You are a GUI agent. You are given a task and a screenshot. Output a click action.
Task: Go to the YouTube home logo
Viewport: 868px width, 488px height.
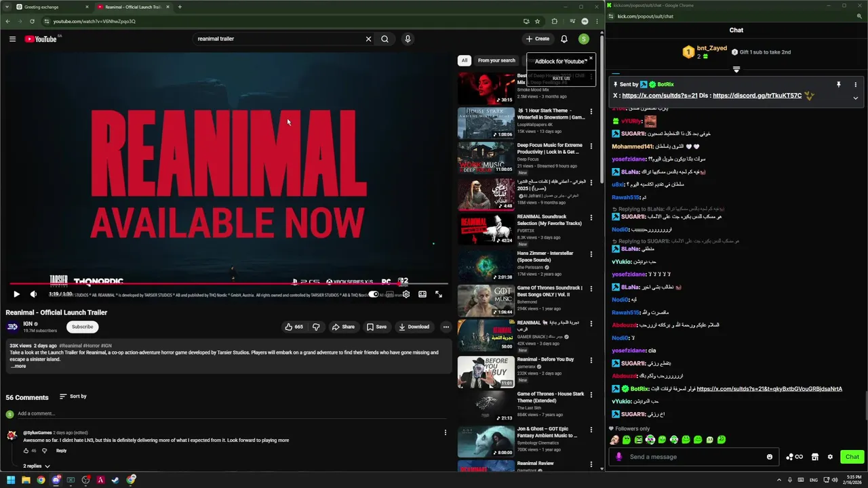(41, 39)
